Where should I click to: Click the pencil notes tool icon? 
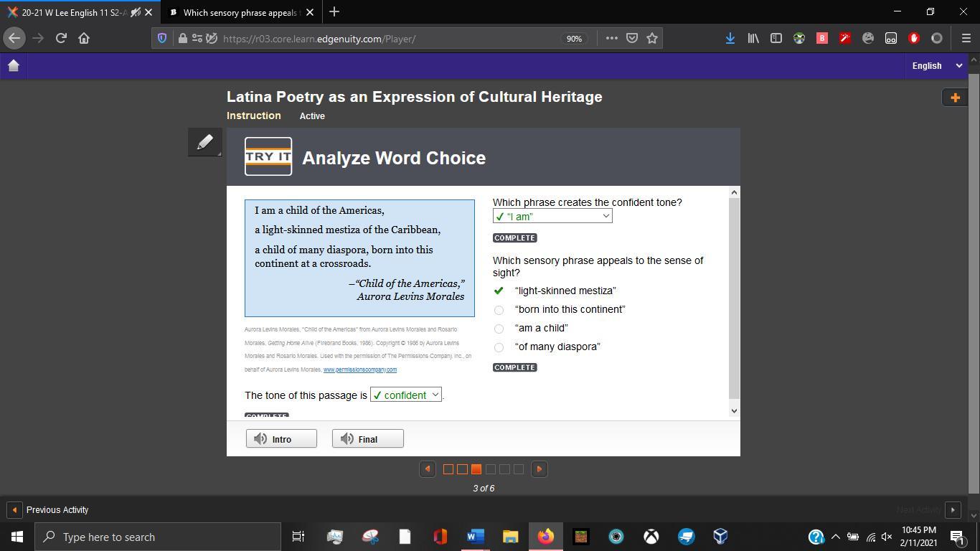pyautogui.click(x=204, y=142)
